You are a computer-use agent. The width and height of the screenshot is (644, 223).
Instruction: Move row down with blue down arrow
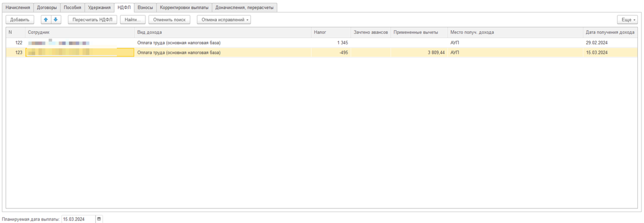coord(56,20)
